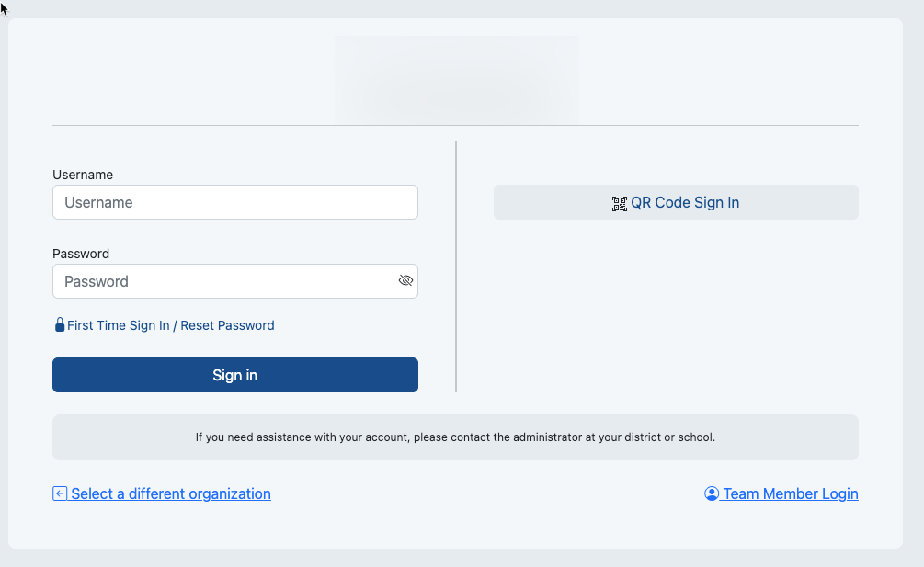Viewport: 924px width, 567px height.
Task: Click the Password label text
Action: (x=81, y=254)
